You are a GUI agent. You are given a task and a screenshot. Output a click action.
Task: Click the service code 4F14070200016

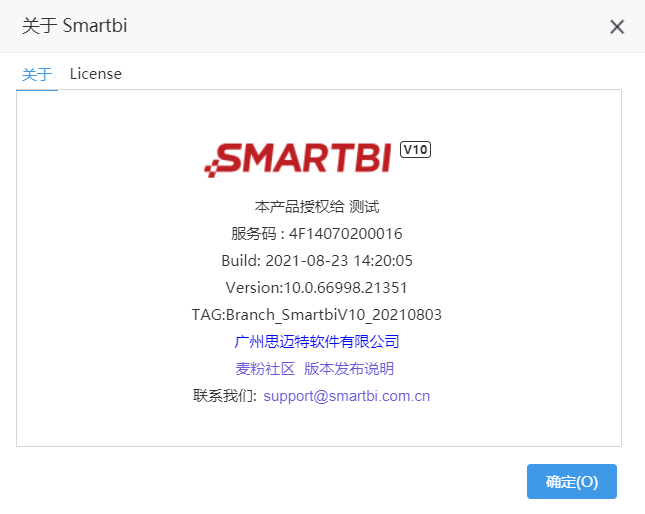pyautogui.click(x=346, y=234)
